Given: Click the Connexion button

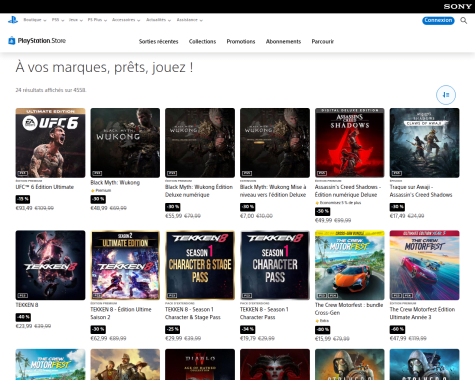Looking at the screenshot, I should tap(438, 20).
